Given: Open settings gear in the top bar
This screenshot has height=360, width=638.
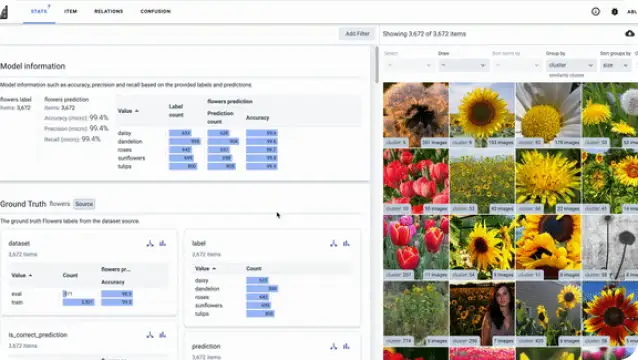Looking at the screenshot, I should click(x=614, y=12).
